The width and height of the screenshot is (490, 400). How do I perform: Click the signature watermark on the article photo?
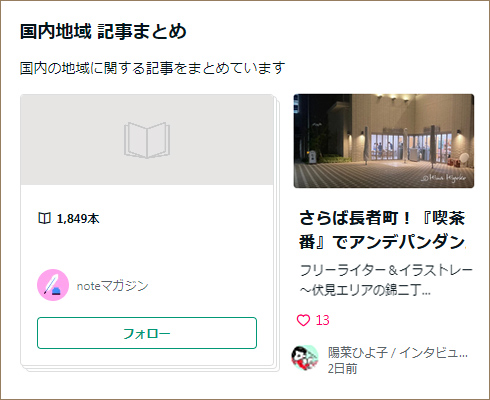pos(443,178)
